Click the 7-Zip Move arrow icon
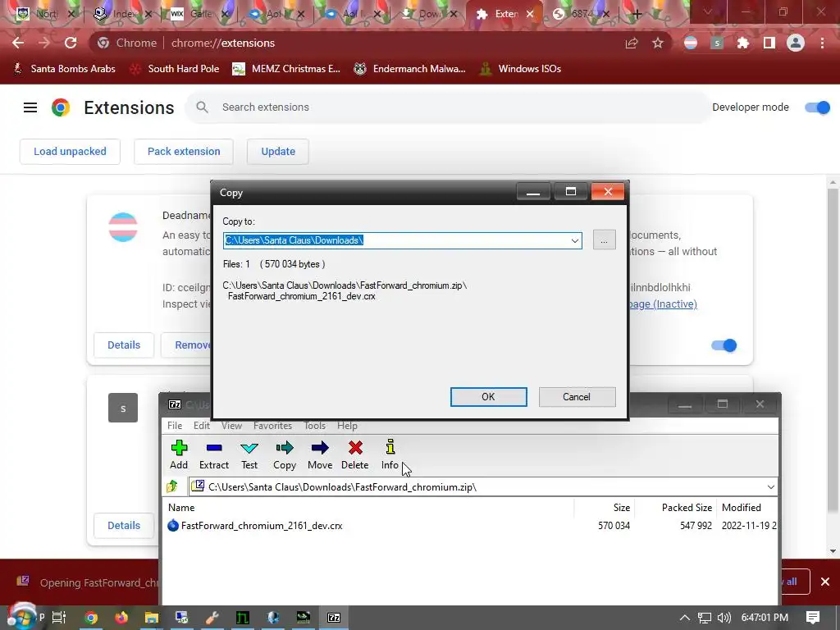Screen dimensions: 840x630 (320, 448)
